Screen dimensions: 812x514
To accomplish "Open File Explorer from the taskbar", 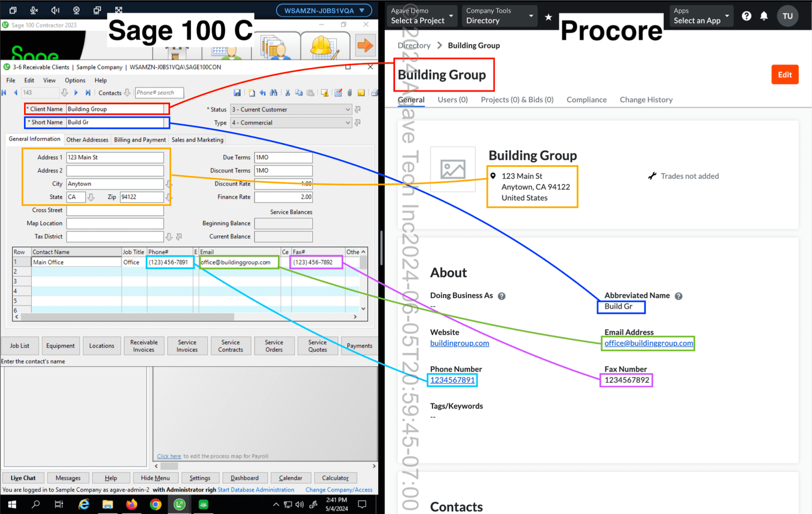I will [x=108, y=504].
